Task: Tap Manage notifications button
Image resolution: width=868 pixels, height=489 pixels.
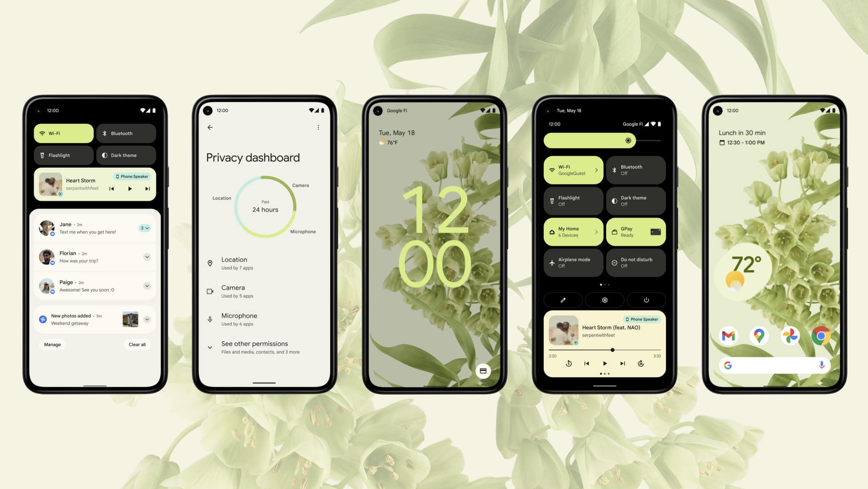Action: (53, 344)
